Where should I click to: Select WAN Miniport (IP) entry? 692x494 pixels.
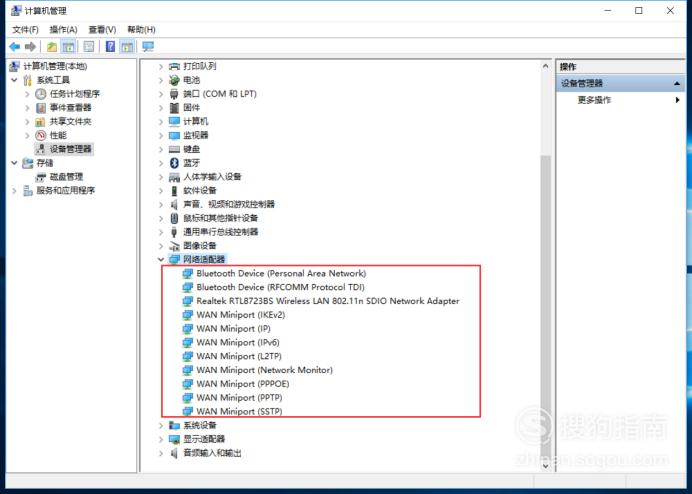tap(233, 329)
